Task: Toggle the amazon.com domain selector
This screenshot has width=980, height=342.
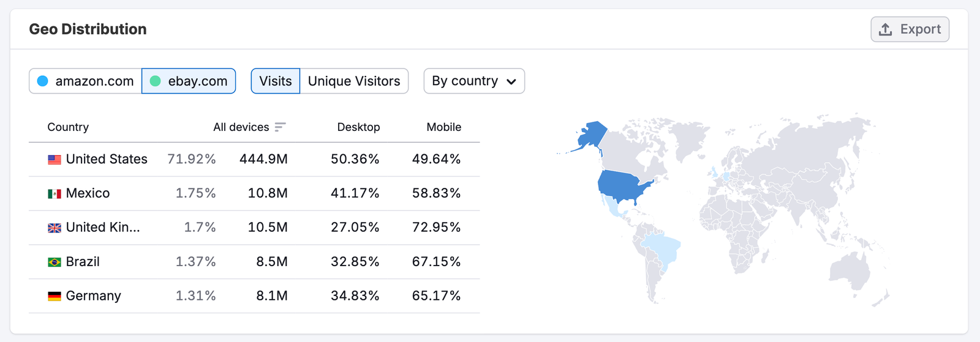Action: pyautogui.click(x=86, y=81)
